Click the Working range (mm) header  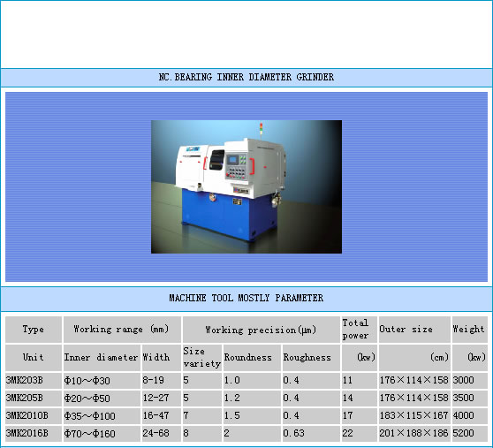point(122,330)
